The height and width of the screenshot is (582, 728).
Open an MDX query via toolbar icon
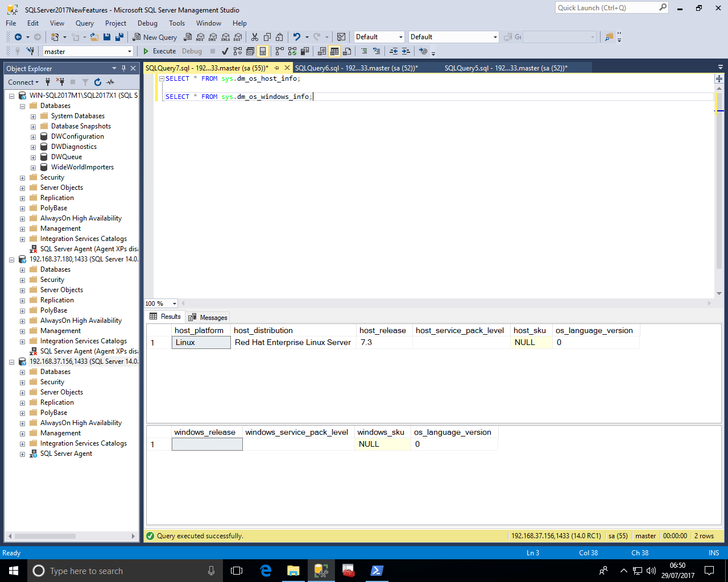coord(200,37)
